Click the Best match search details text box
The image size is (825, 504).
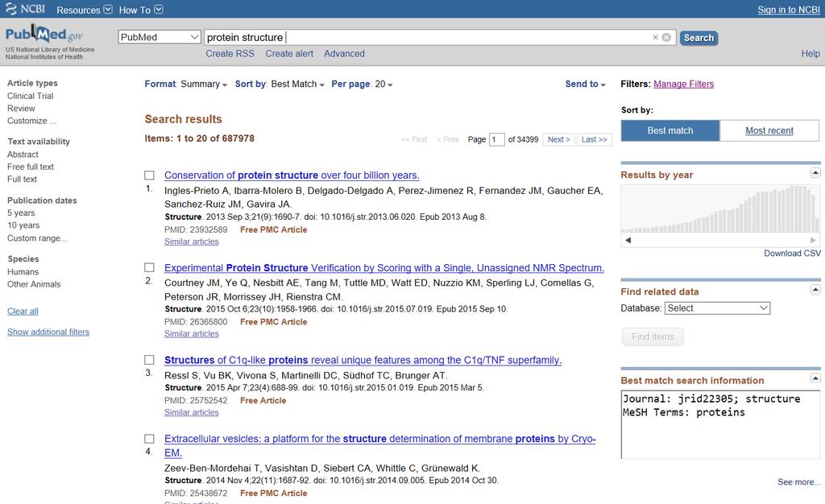pyautogui.click(x=720, y=424)
